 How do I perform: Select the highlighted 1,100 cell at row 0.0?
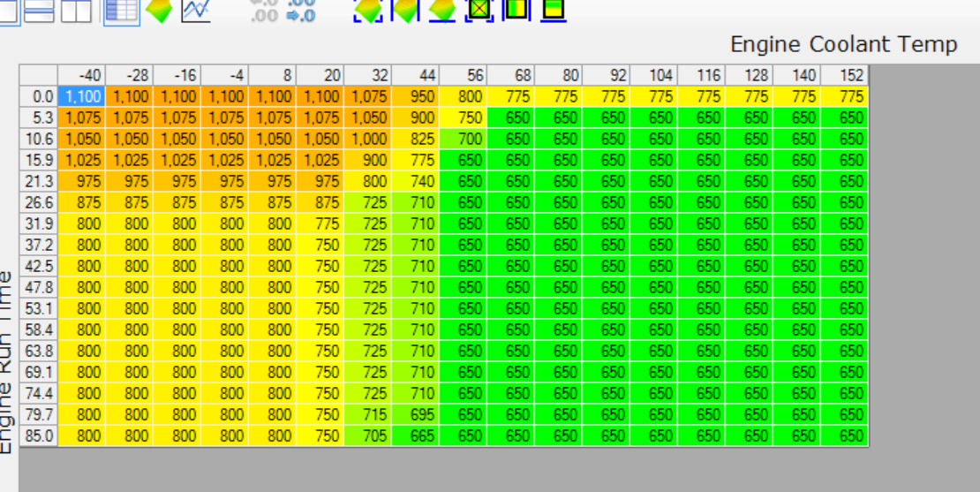pos(82,96)
